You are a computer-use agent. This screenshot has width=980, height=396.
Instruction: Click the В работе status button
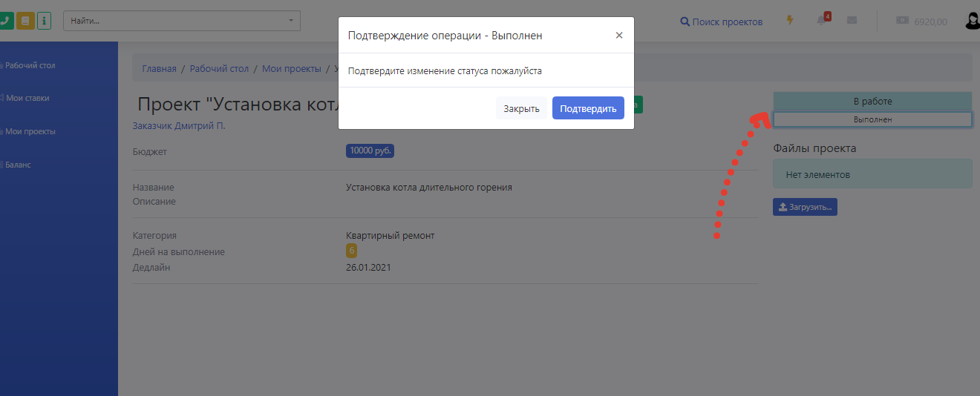tap(872, 102)
